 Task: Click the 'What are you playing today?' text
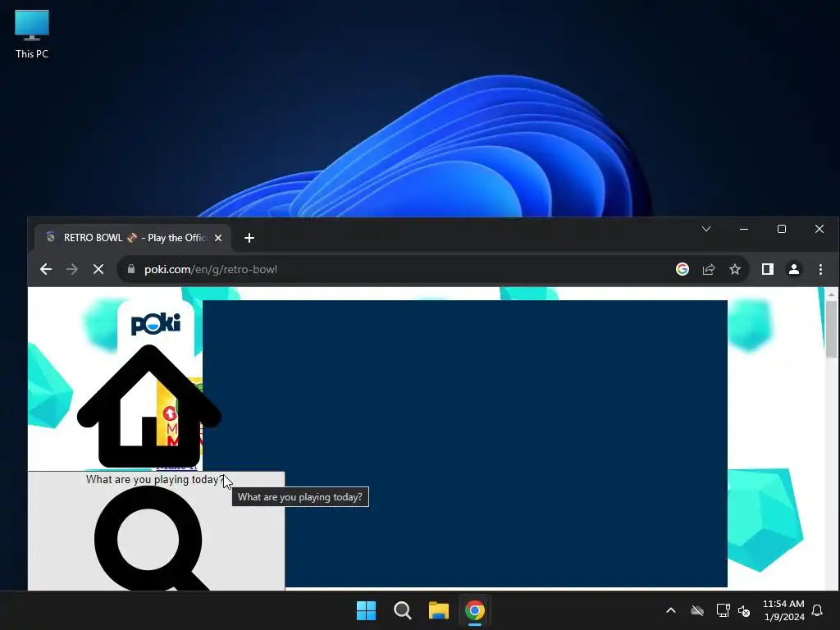154,479
